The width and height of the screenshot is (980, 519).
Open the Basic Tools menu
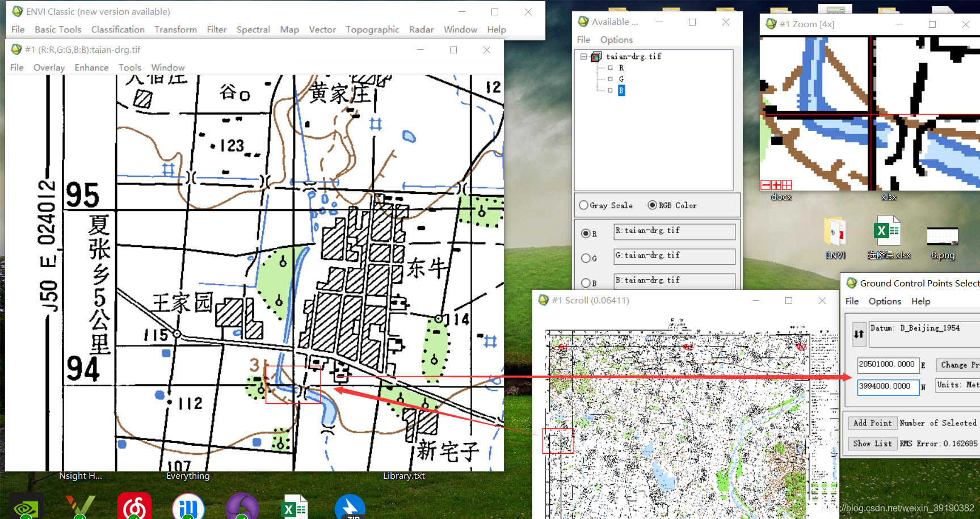click(x=58, y=29)
